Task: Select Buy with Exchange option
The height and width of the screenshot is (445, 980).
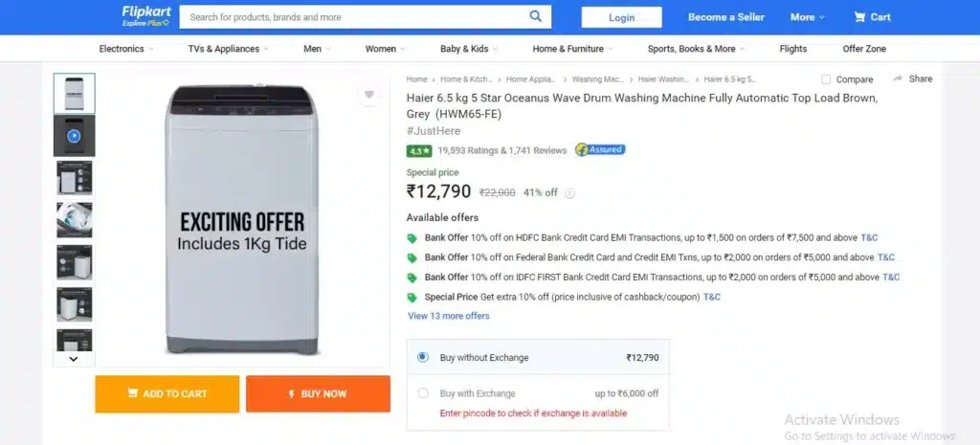Action: 423,393
